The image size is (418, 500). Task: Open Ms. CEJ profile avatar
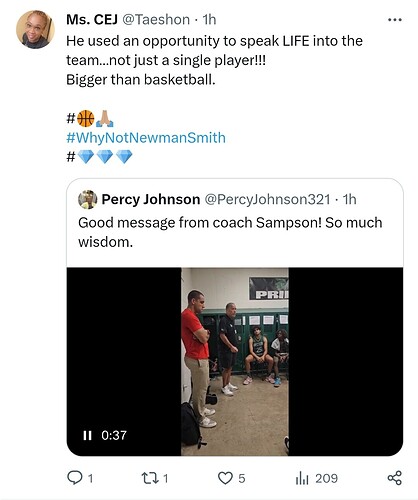click(x=35, y=29)
